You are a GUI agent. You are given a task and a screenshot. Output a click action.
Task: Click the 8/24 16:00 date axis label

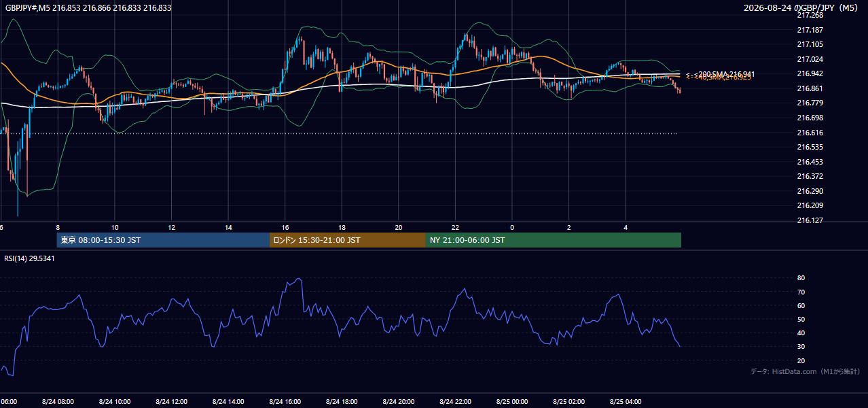[x=285, y=402]
